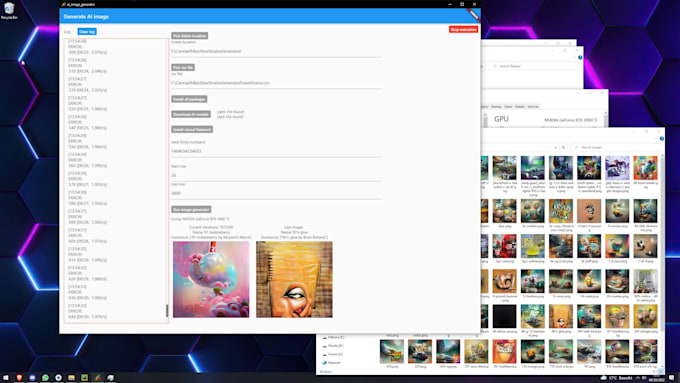
Task: Switch to Users tab in Task Manager
Action: click(x=508, y=107)
